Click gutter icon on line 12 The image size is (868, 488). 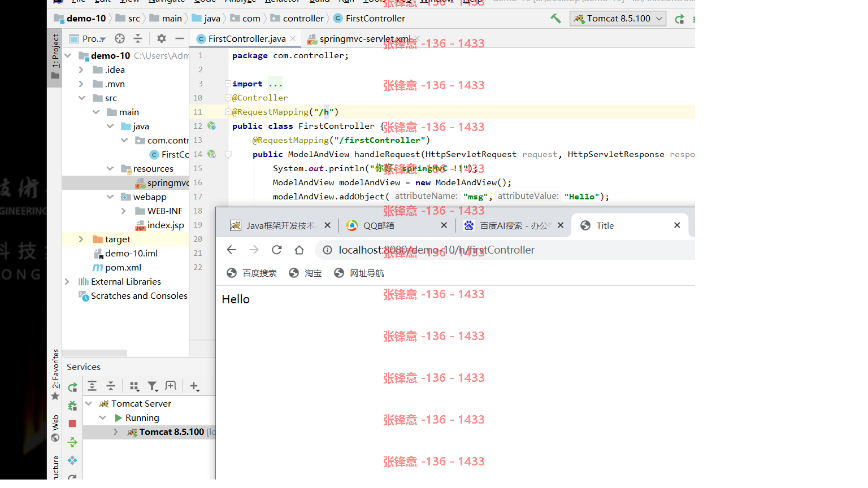click(x=211, y=126)
